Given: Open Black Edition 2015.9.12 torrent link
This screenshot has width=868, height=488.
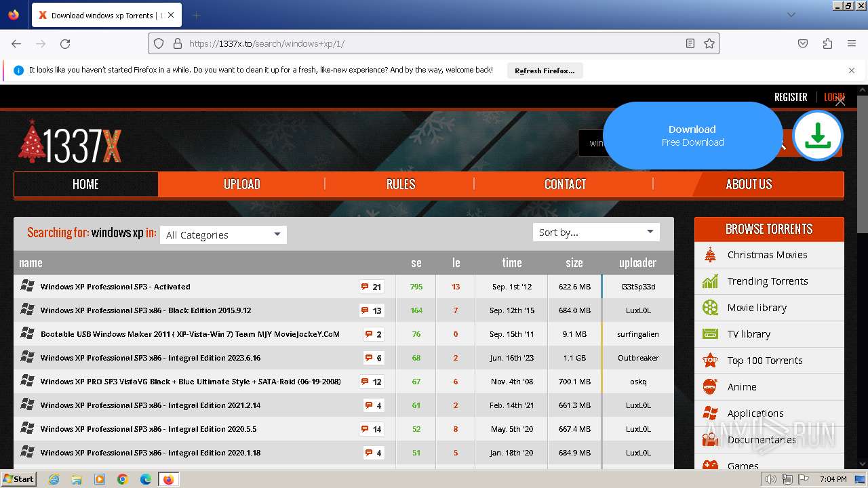Looking at the screenshot, I should [x=146, y=310].
